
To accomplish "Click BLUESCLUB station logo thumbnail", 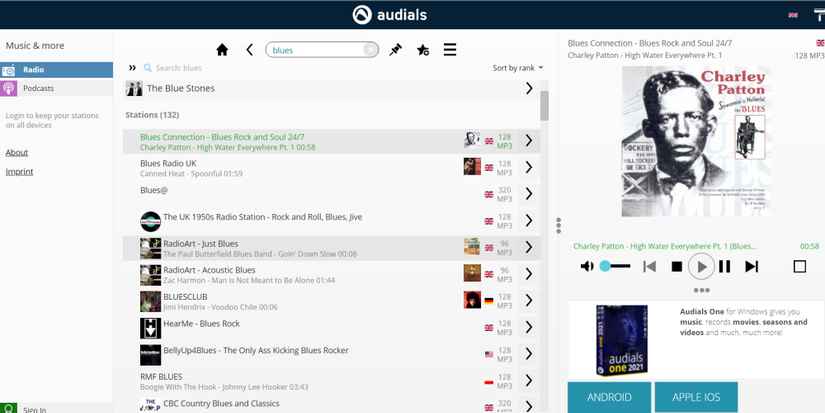I will [x=150, y=301].
